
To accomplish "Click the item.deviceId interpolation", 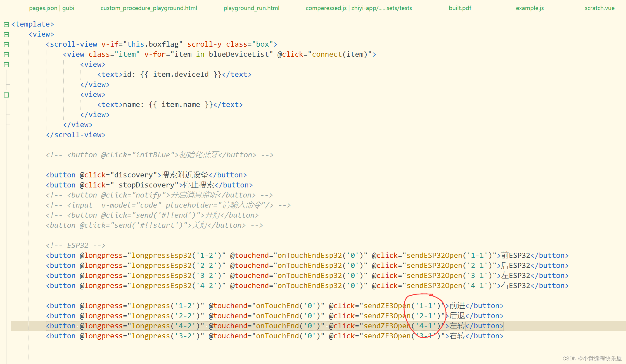I will tap(181, 74).
